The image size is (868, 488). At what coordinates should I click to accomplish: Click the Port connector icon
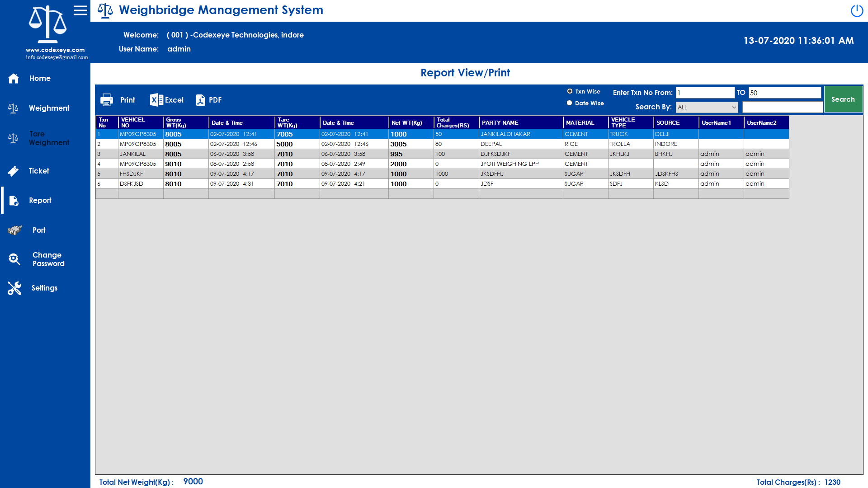14,230
